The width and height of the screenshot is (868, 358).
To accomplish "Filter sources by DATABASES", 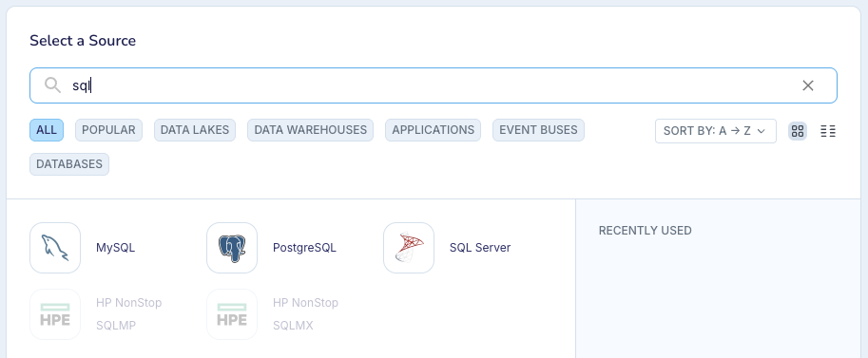I will [69, 164].
